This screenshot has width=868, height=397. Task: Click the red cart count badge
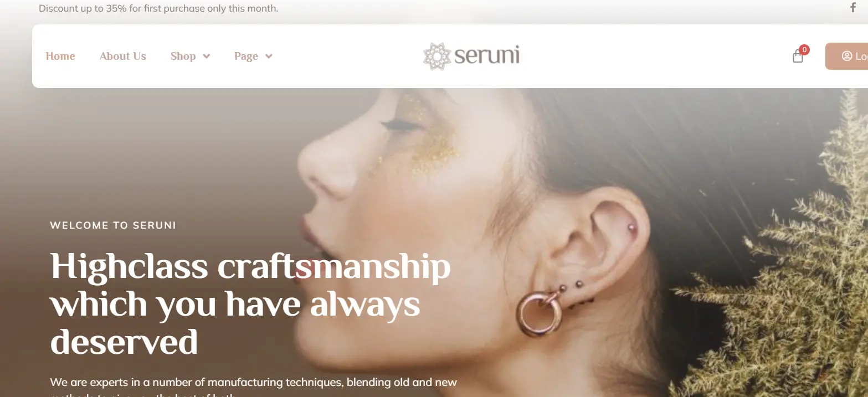804,50
